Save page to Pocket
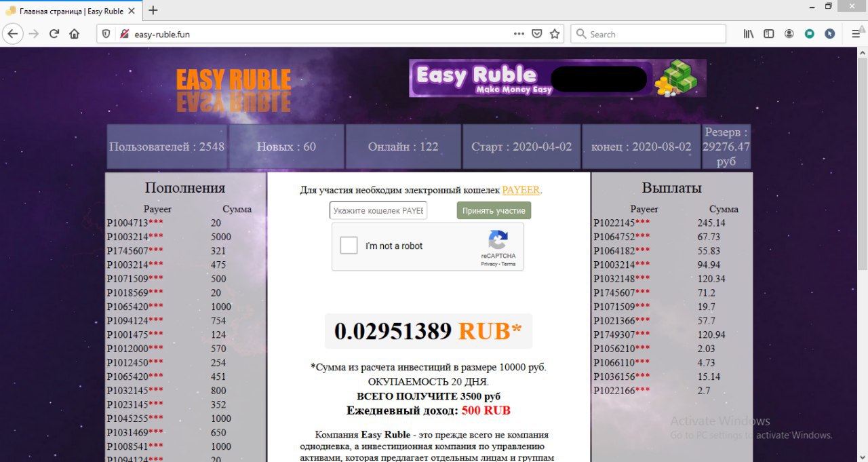The height and width of the screenshot is (462, 868). (x=537, y=34)
